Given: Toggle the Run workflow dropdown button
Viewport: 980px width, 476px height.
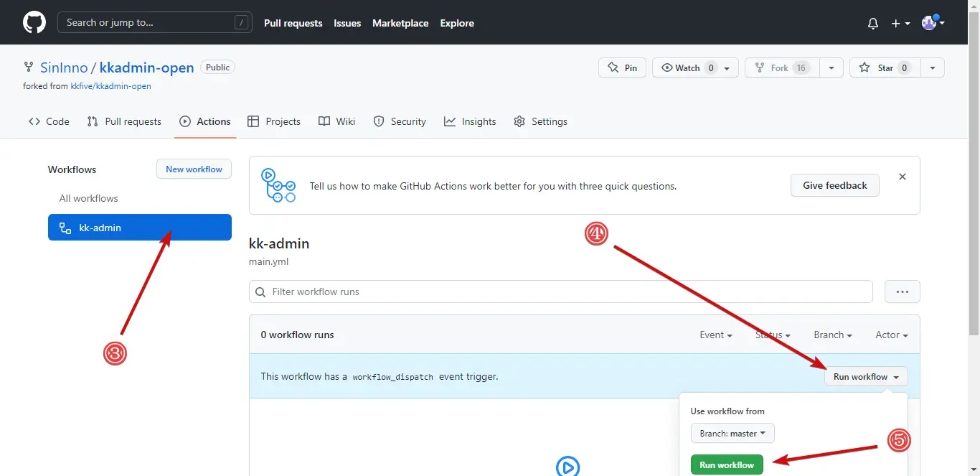Looking at the screenshot, I should [866, 376].
